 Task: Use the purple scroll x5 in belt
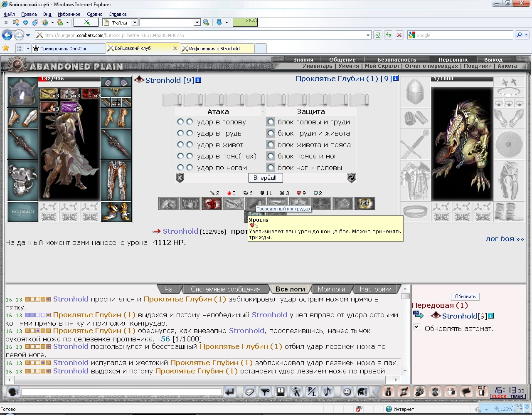[x=70, y=107]
